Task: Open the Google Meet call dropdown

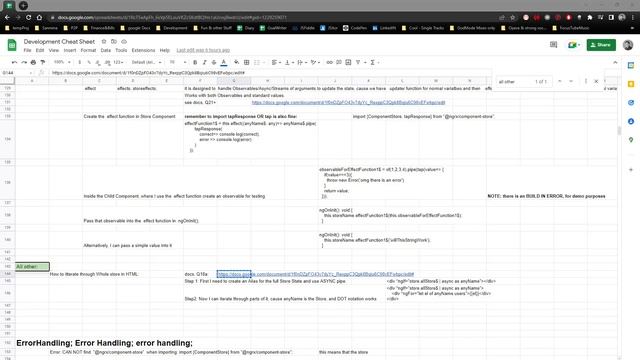Action: click(573, 45)
